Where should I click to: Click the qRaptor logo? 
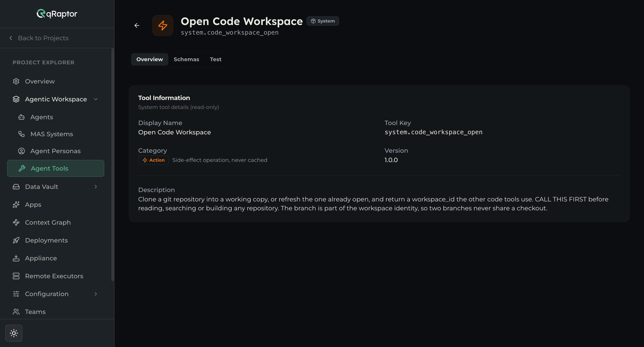tap(57, 14)
